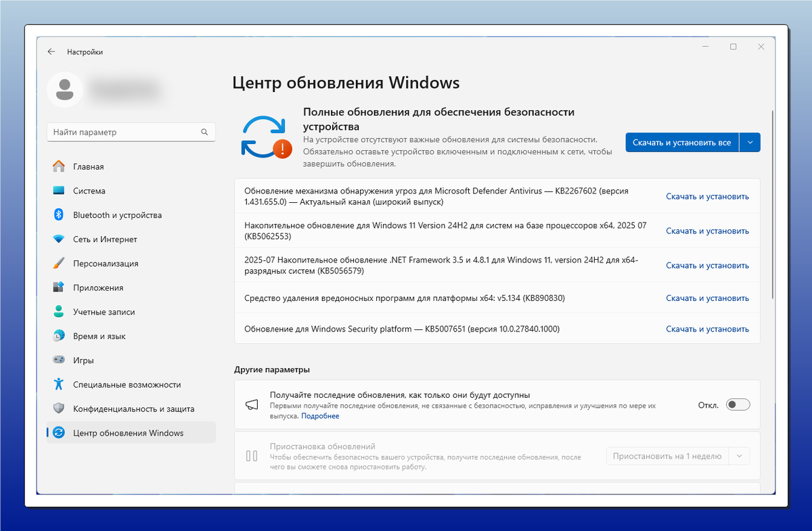This screenshot has height=531, width=812.
Task: Click the pause icon beside Приостановка обновлений
Action: [x=252, y=456]
